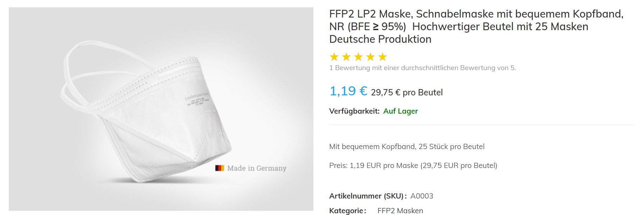Click the 'Verfügbarkeit:' label
644x215 pixels.
(x=354, y=111)
